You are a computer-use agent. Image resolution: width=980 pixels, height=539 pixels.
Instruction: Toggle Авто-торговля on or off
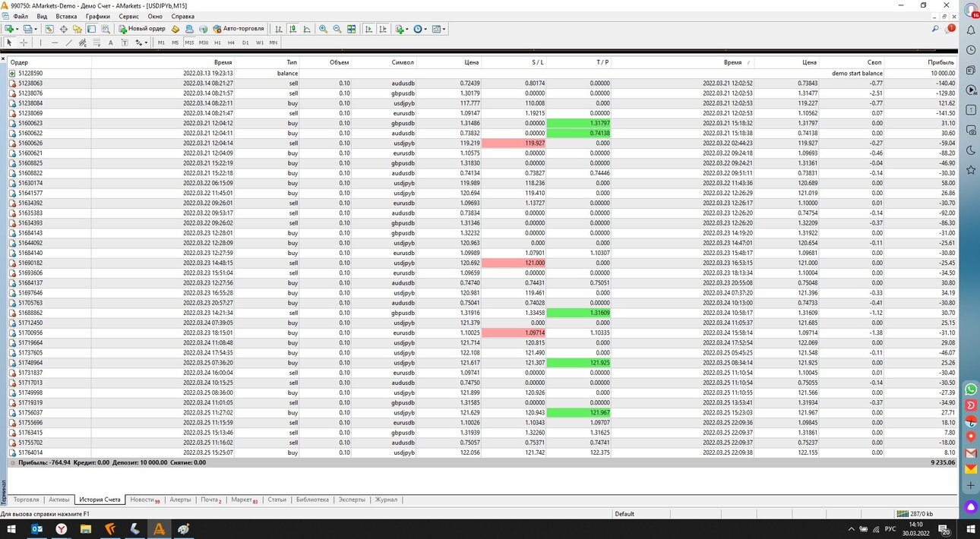[x=239, y=29]
